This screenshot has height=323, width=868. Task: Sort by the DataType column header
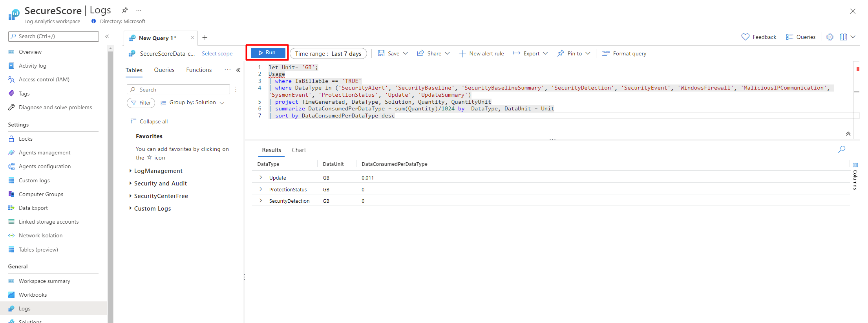pos(268,164)
